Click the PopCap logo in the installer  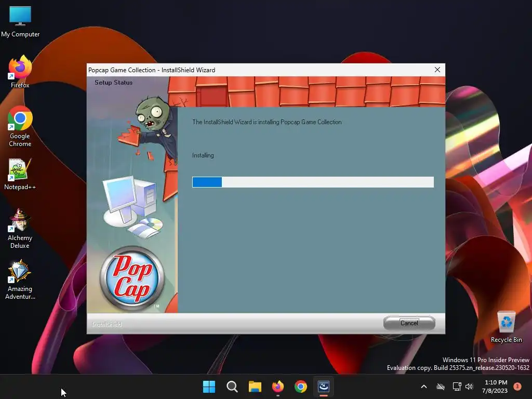pos(132,278)
